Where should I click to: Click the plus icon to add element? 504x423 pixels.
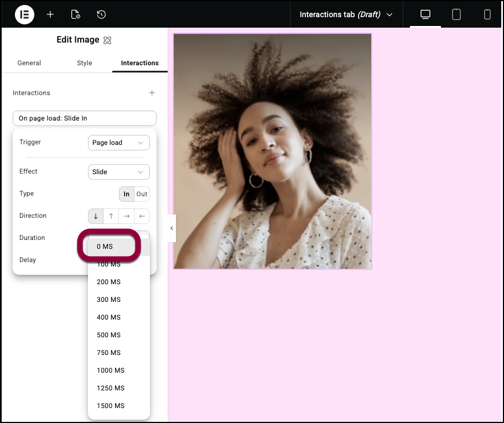pyautogui.click(x=50, y=14)
